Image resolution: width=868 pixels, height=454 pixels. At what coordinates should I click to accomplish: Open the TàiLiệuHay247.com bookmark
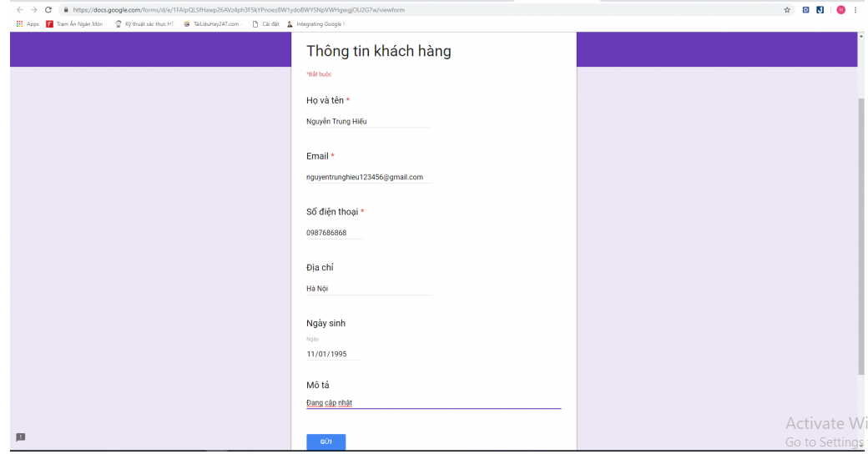(x=211, y=24)
